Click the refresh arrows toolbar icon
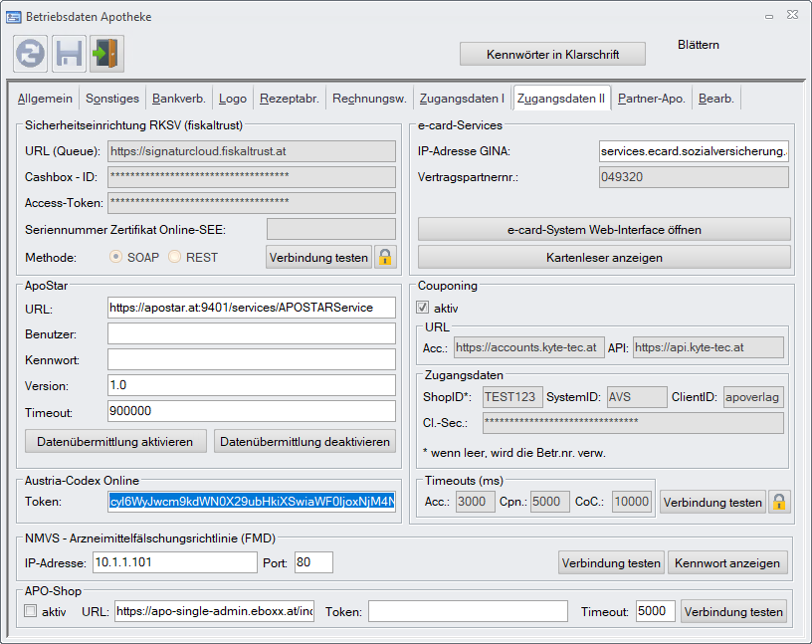 point(31,54)
